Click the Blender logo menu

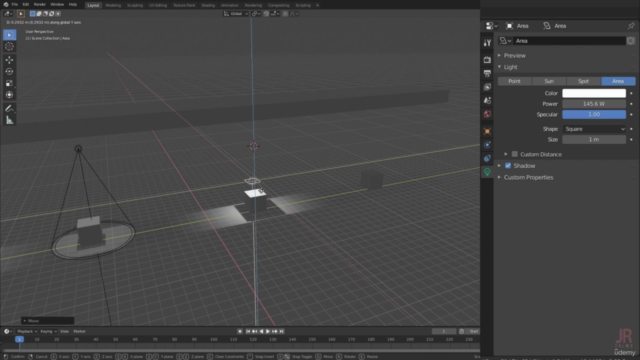pyautogui.click(x=6, y=4)
